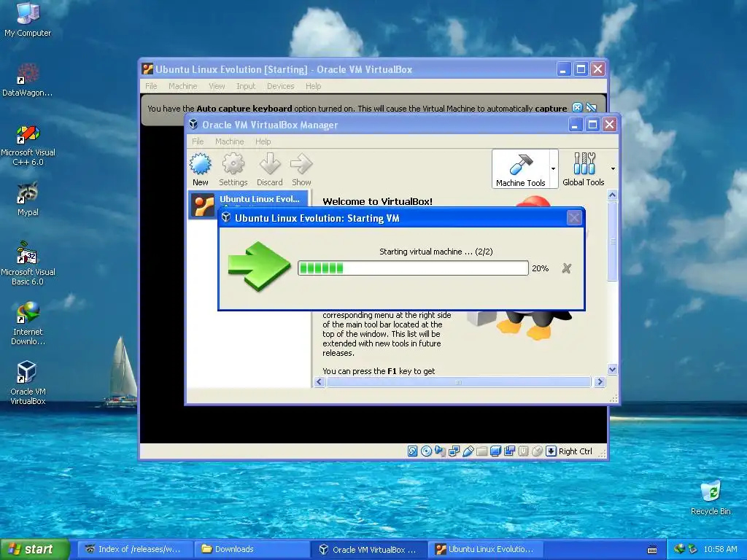
Task: Open Global Tools dropdown arrow
Action: (x=613, y=168)
